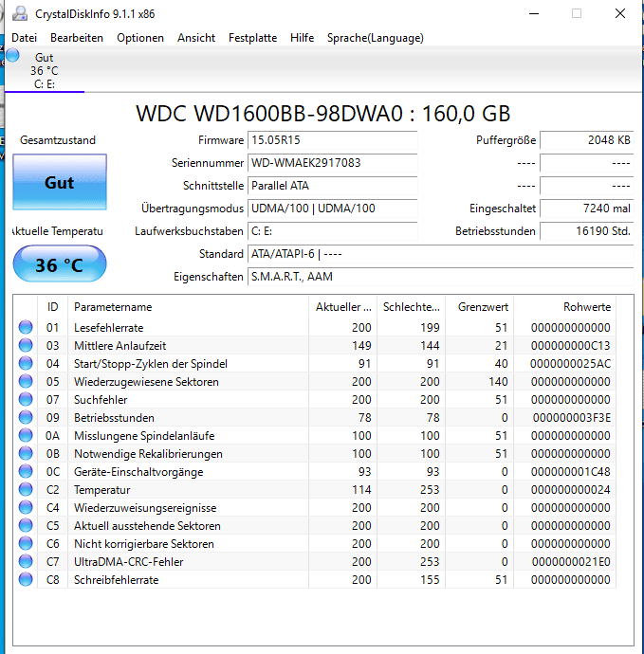The image size is (644, 654).
Task: Click the 36 °C temperature button
Action: tap(60, 263)
